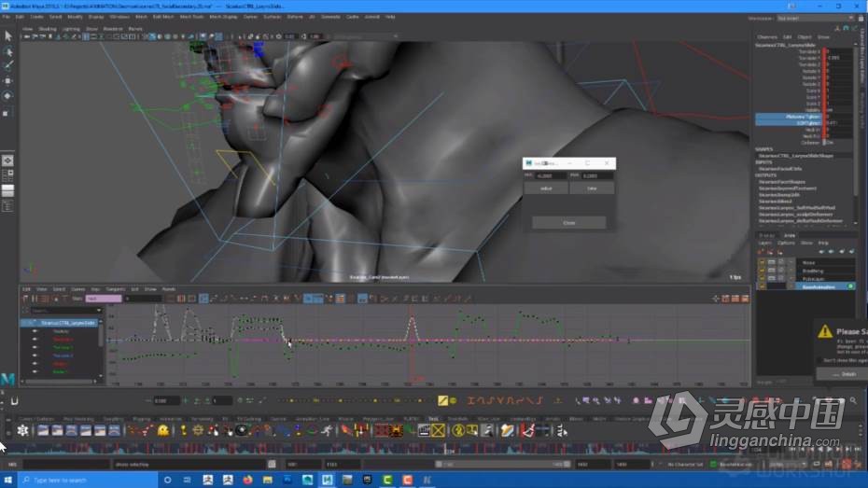
Task: Toggle eye icon for red Rotate X curve row
Action: click(35, 364)
